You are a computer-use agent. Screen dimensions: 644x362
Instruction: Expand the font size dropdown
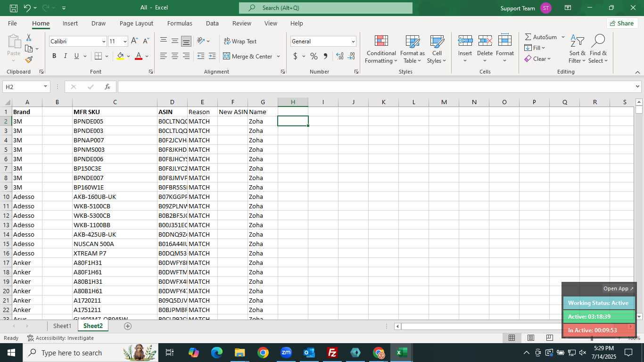point(124,41)
